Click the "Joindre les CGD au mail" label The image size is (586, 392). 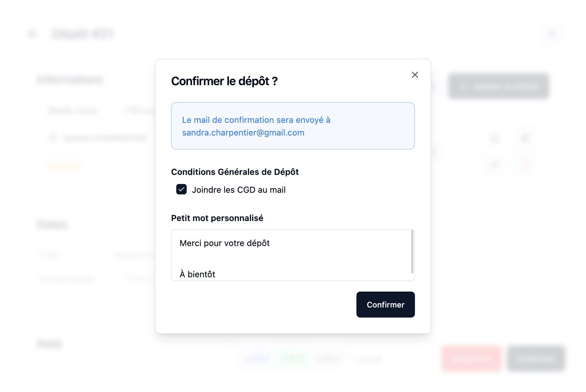tap(238, 190)
